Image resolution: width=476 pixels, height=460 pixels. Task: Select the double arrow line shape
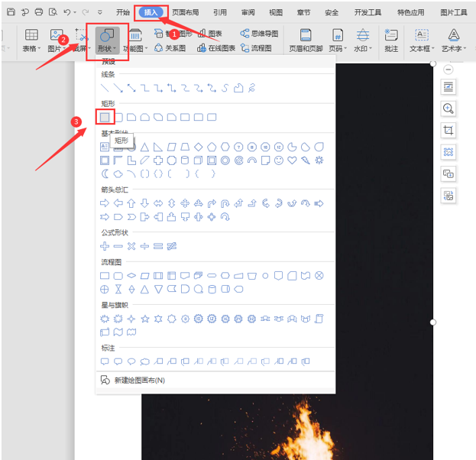(x=131, y=88)
